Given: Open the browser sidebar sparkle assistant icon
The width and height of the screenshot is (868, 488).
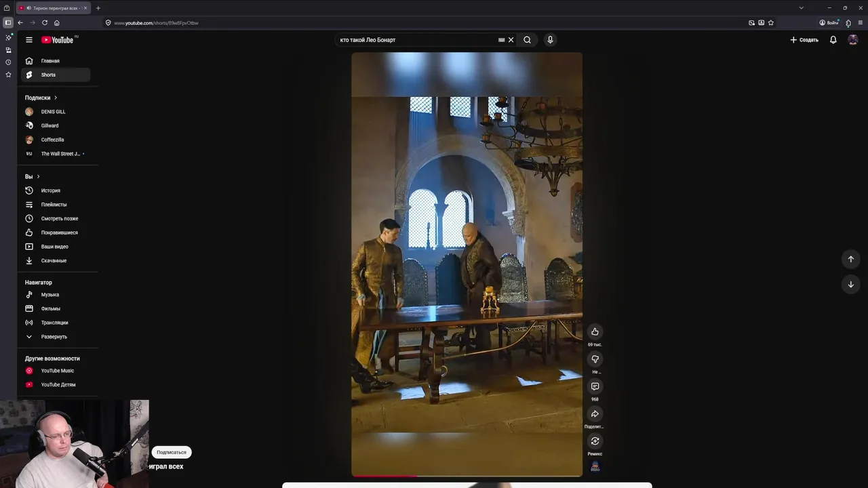Looking at the screenshot, I should [8, 37].
